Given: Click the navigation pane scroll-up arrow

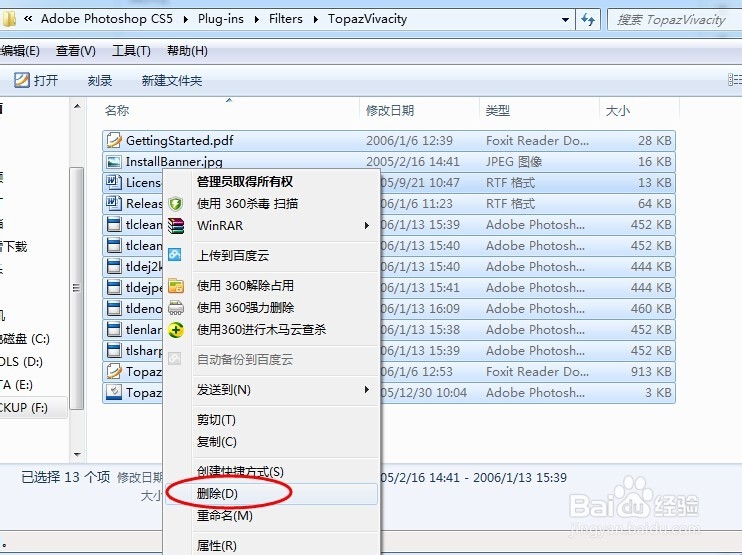Looking at the screenshot, I should (x=77, y=106).
